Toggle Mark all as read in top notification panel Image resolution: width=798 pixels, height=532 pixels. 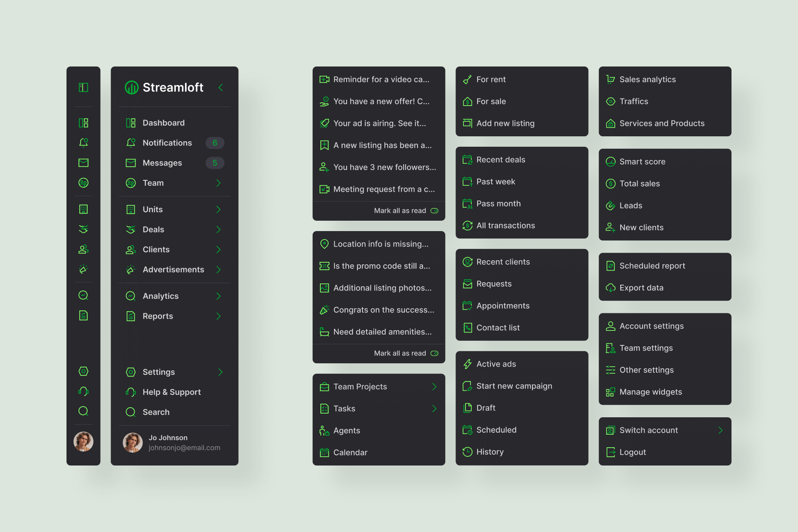tap(434, 211)
